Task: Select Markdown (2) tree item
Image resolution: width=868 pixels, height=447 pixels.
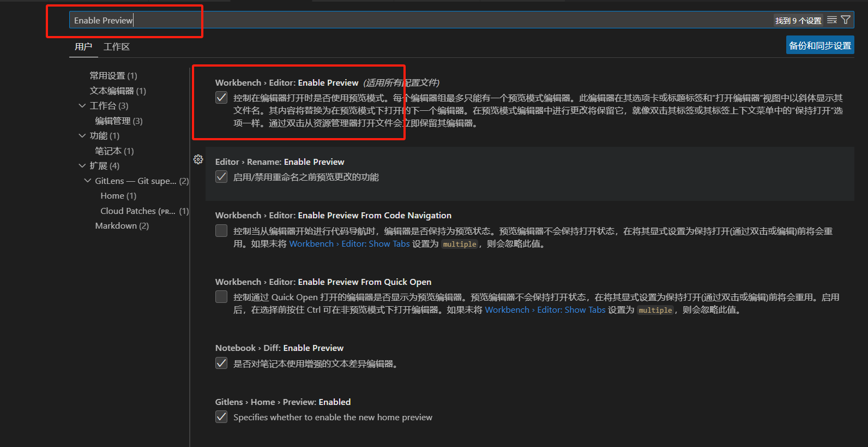Action: tap(122, 225)
